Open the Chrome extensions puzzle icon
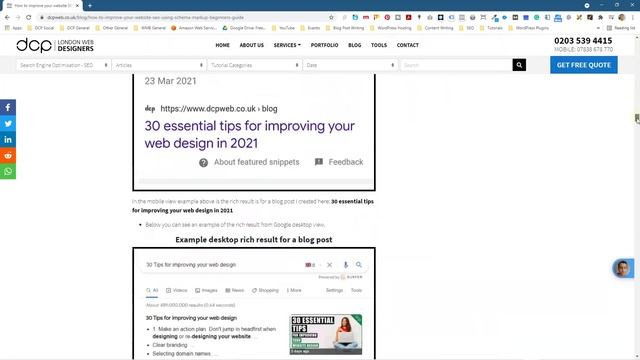 click(600, 18)
